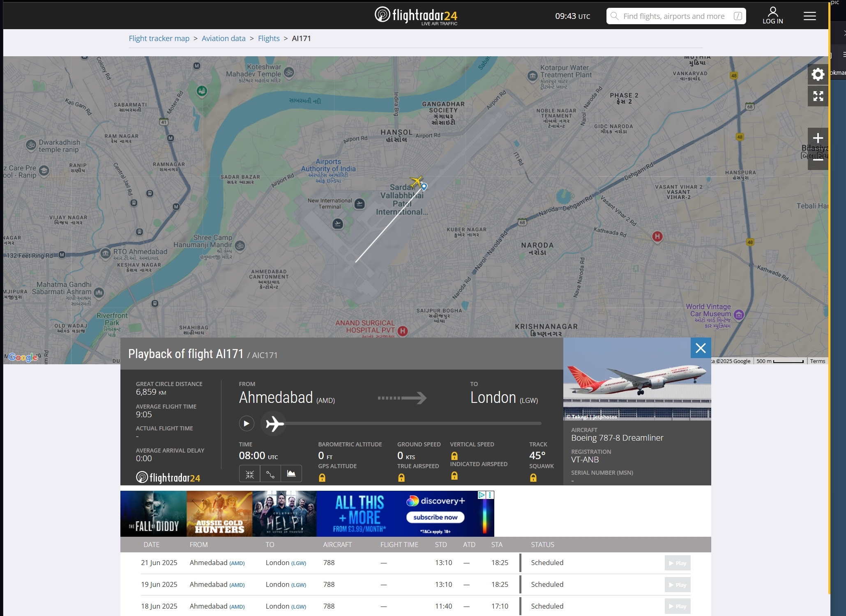Click the Flightradar24 logo in the header
The width and height of the screenshot is (846, 616).
coord(416,16)
